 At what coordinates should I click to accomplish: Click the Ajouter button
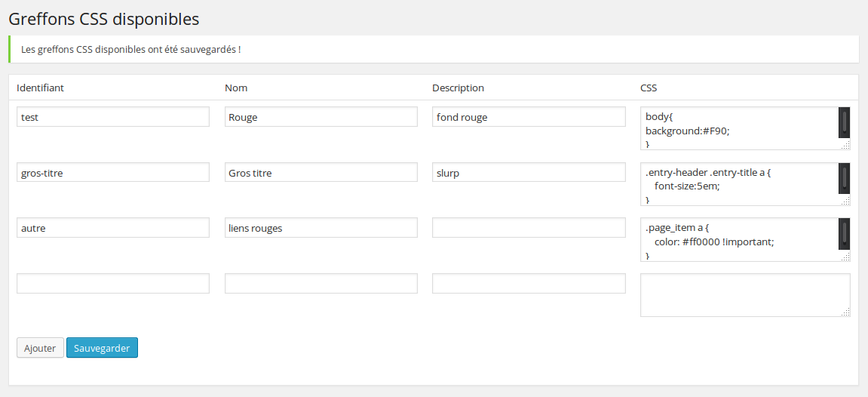point(41,348)
